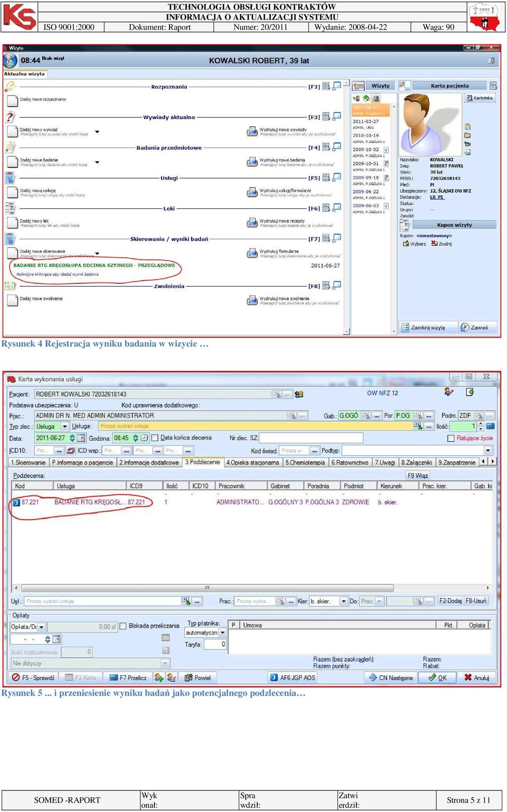Click the F5 - Sprawdź button
This screenshot has height=812, width=507.
coord(34,677)
